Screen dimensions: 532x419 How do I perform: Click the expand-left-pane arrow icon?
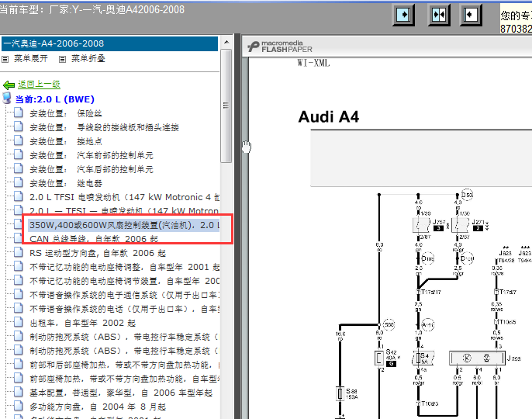point(403,15)
